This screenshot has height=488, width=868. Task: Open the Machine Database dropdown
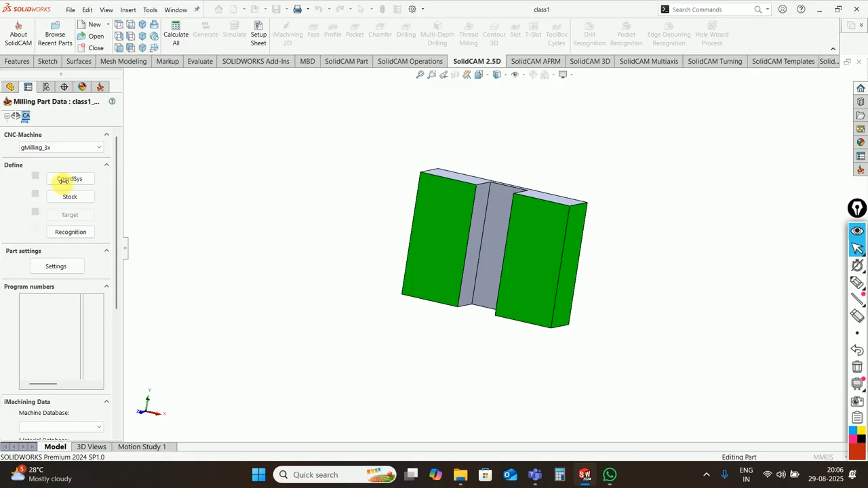61,426
